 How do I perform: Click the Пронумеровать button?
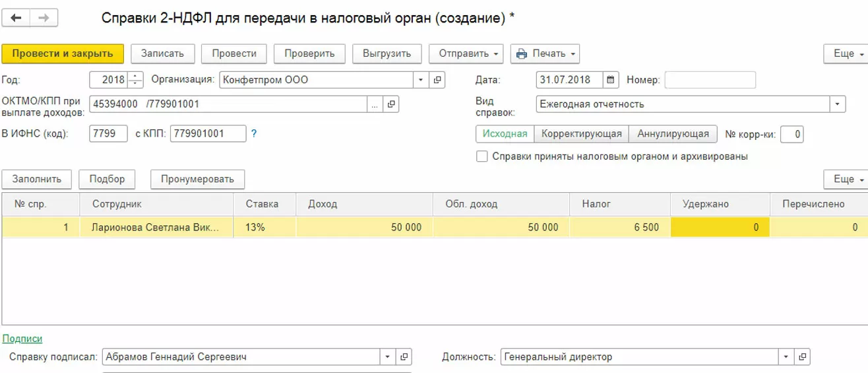[197, 179]
